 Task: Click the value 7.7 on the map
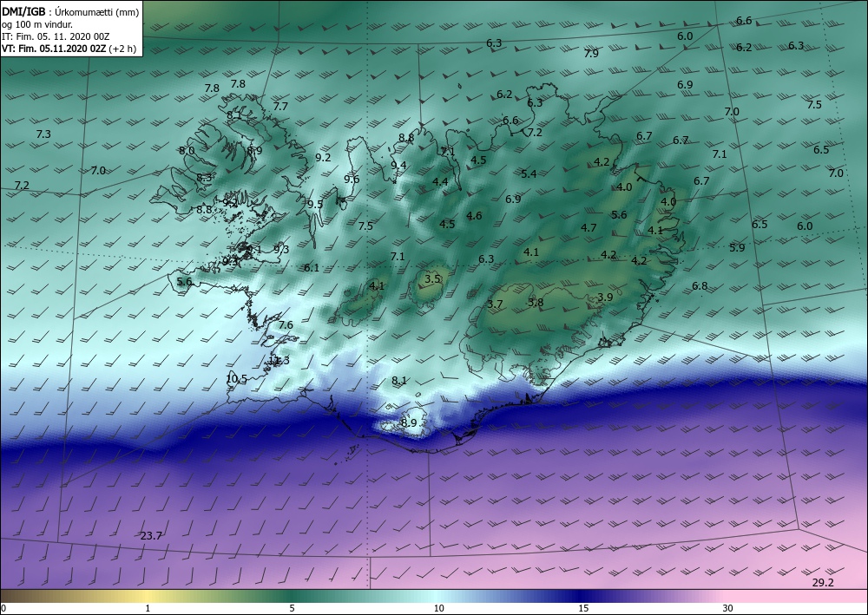[280, 106]
